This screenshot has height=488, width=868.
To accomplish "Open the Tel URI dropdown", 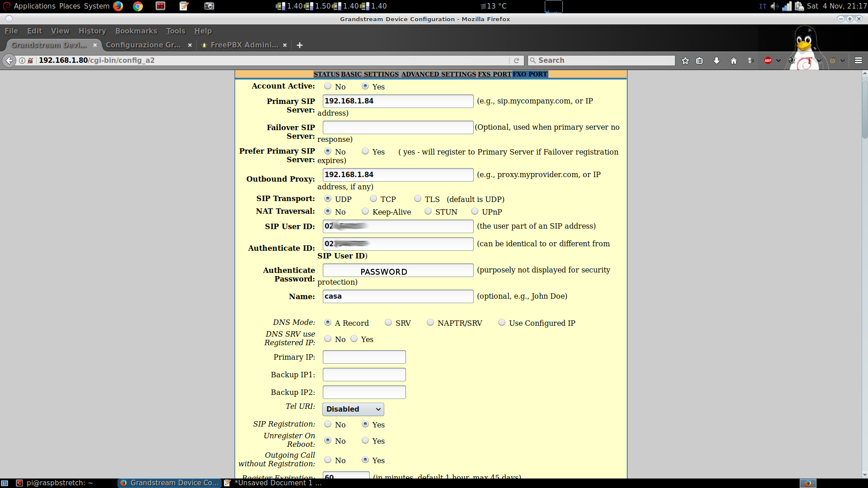I will [353, 409].
